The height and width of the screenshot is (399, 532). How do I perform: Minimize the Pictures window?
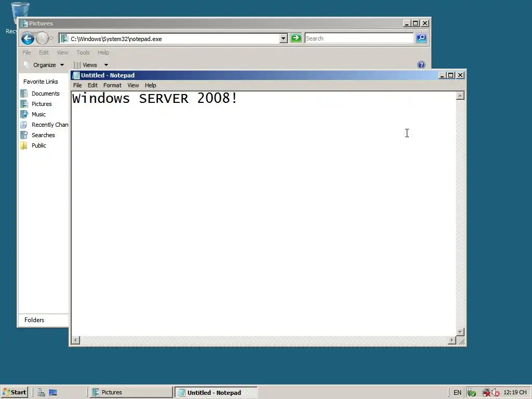click(406, 23)
